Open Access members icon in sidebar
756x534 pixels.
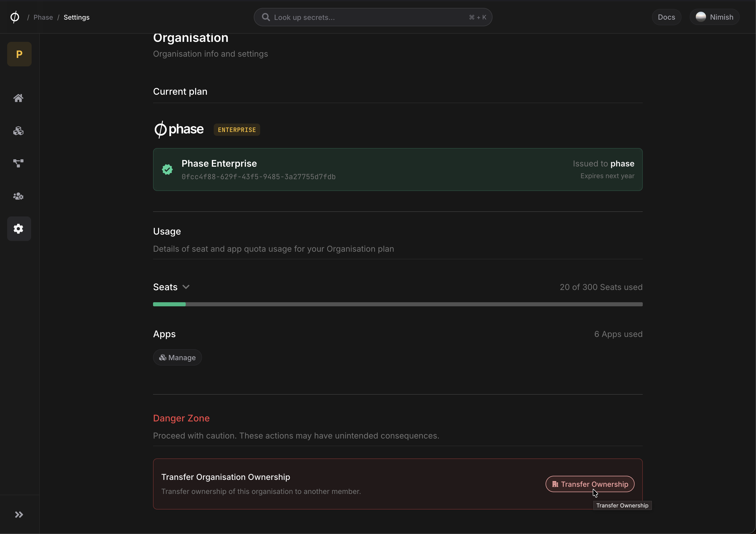pos(18,196)
